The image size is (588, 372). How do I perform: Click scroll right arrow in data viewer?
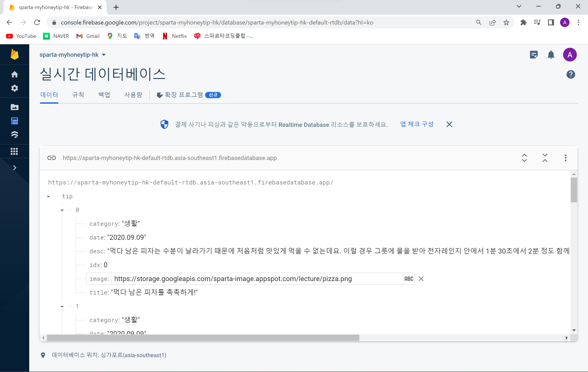pyautogui.click(x=567, y=338)
